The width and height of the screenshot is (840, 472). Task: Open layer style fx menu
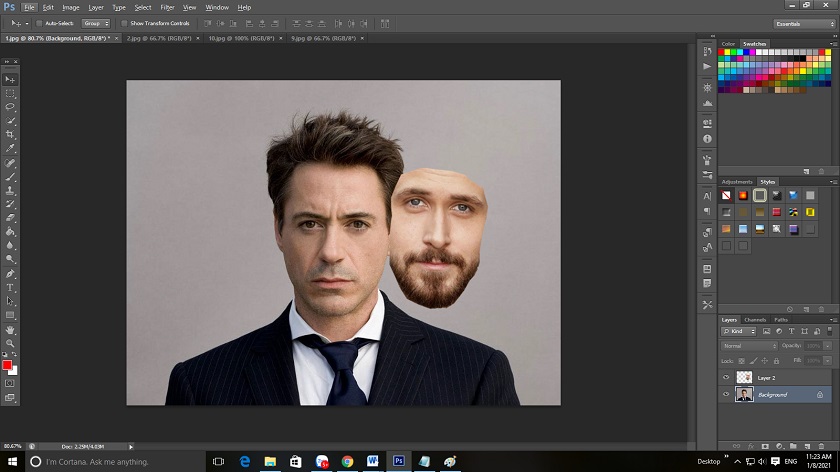point(751,446)
